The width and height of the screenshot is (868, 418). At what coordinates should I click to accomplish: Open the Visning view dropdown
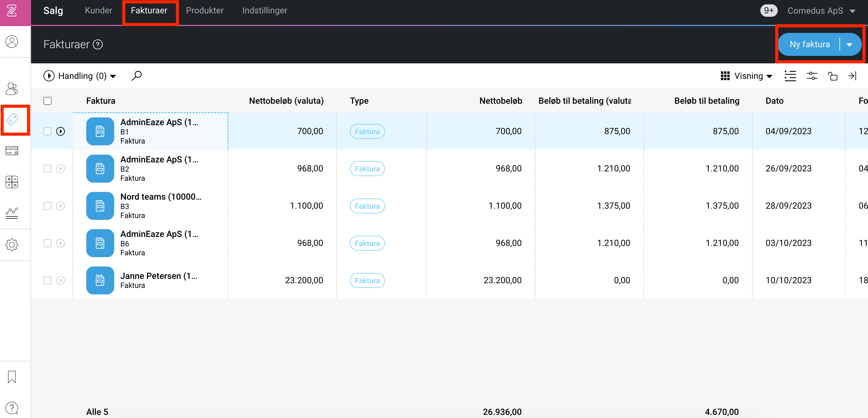pyautogui.click(x=746, y=76)
